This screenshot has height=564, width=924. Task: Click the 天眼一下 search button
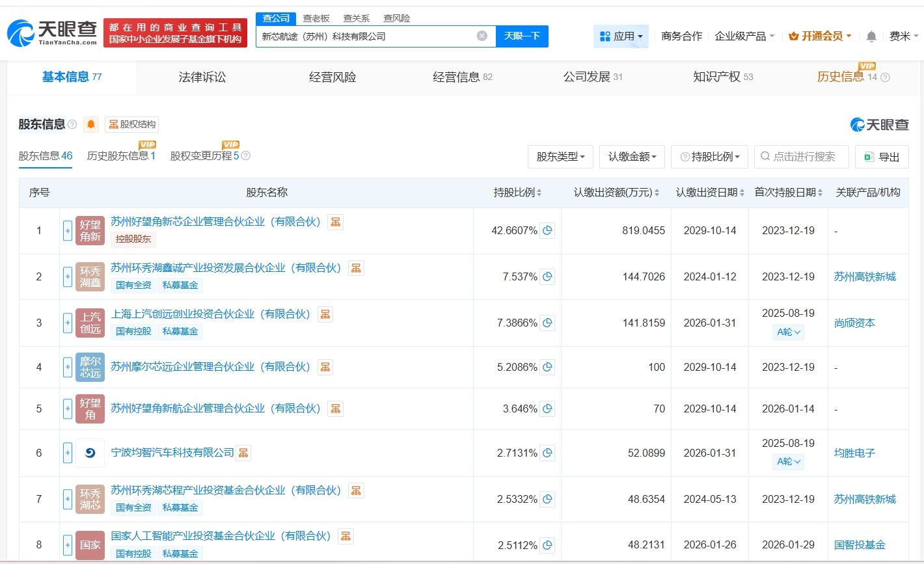522,36
